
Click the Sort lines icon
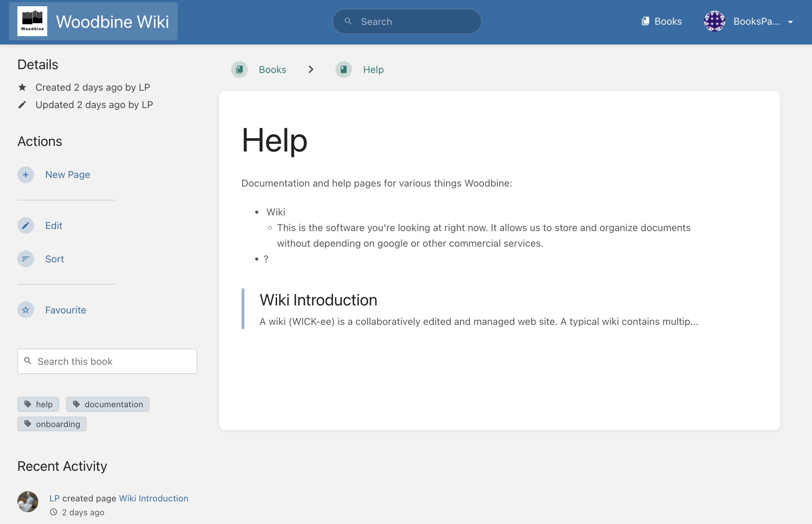(x=26, y=259)
